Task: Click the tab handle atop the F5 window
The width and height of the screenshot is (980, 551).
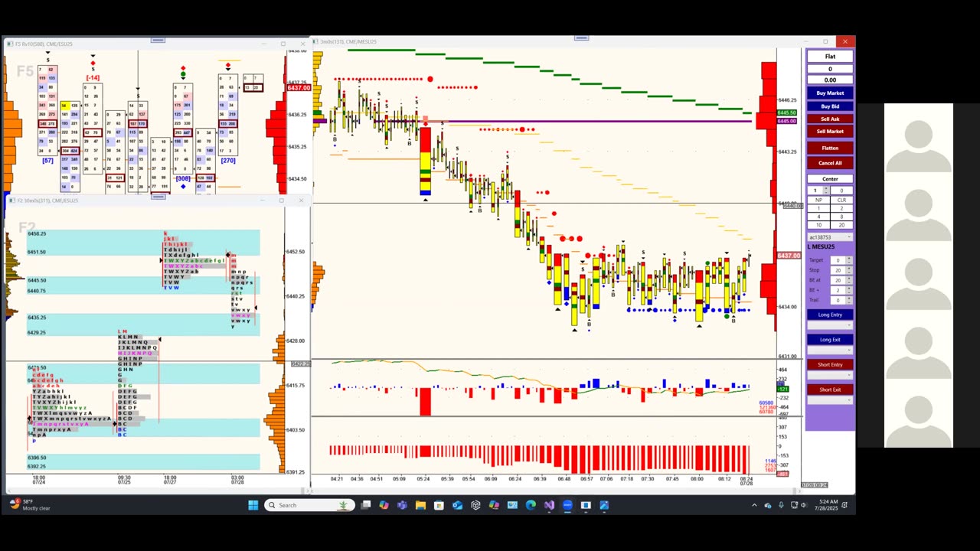Action: [158, 40]
